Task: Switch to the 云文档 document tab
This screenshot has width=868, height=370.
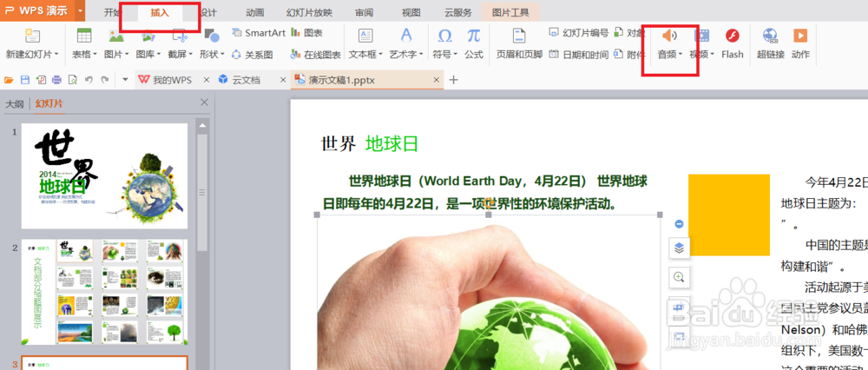Action: pyautogui.click(x=247, y=80)
